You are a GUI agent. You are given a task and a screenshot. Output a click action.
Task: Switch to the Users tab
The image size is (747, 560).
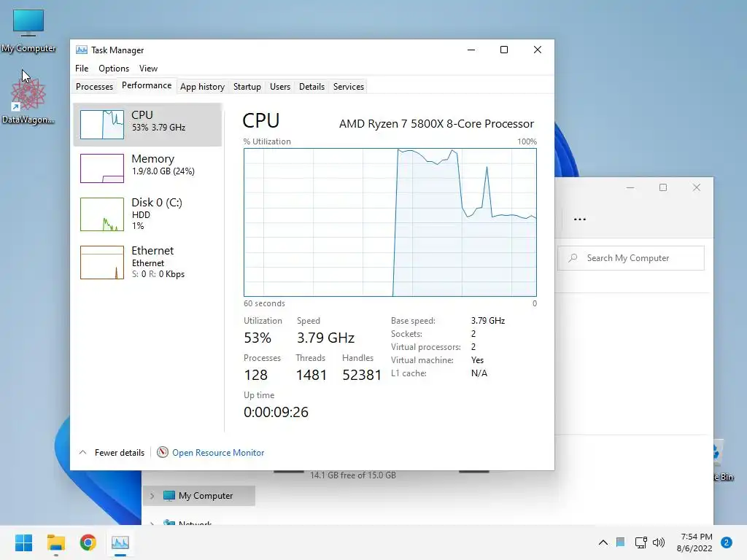[x=279, y=87]
